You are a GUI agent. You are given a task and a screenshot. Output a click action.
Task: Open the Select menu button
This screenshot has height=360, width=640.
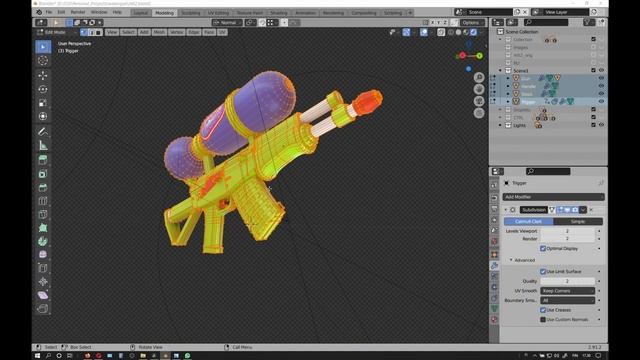128,32
